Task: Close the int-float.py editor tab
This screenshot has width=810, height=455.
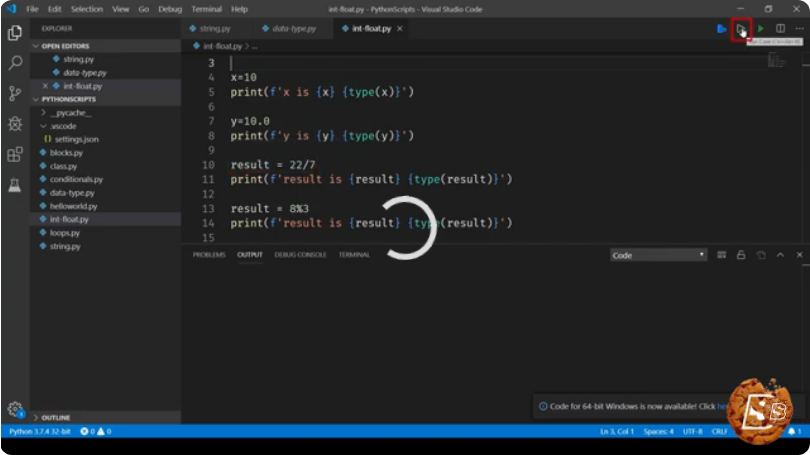Action: click(400, 29)
